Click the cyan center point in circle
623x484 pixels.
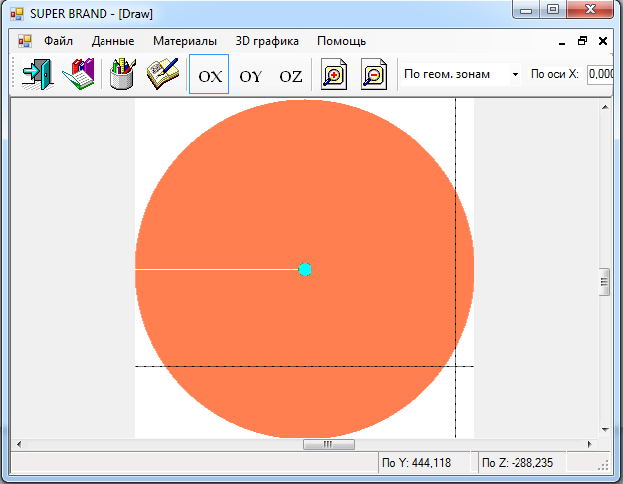305,269
